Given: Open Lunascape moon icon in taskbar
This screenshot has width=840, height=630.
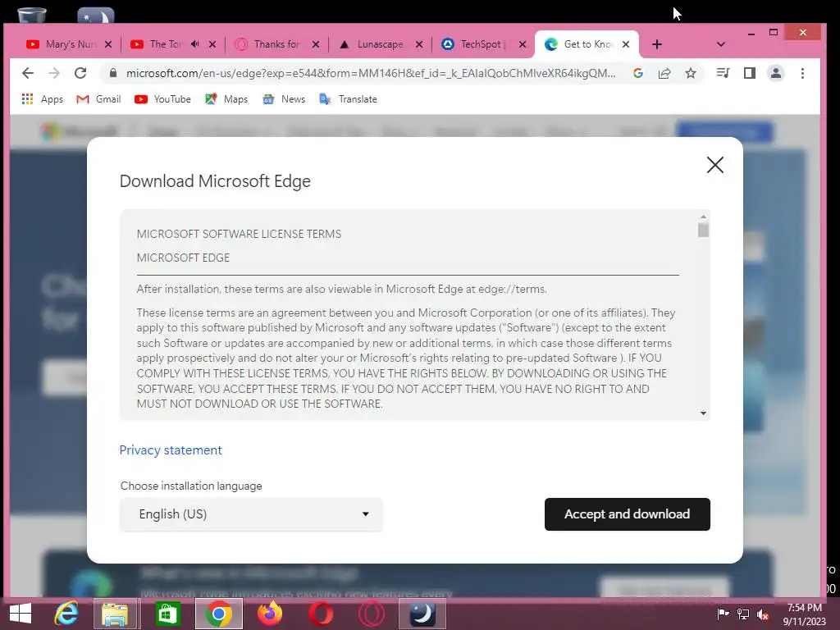Looking at the screenshot, I should pyautogui.click(x=422, y=614).
